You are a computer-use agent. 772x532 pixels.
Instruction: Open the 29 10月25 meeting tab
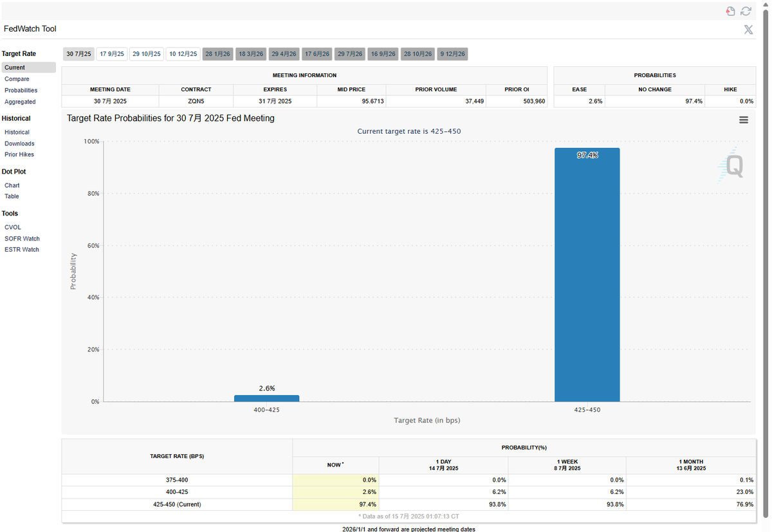(147, 54)
